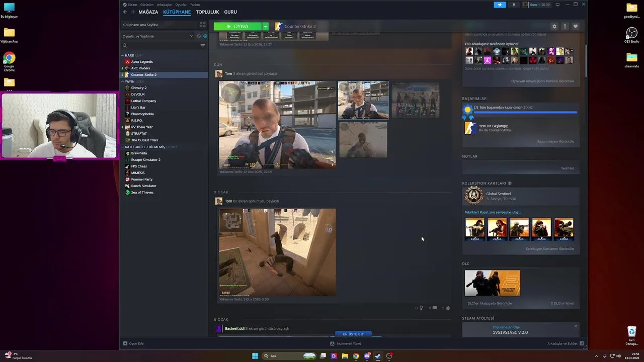
Task: Open the Oyunlar menu
Action: point(181,5)
